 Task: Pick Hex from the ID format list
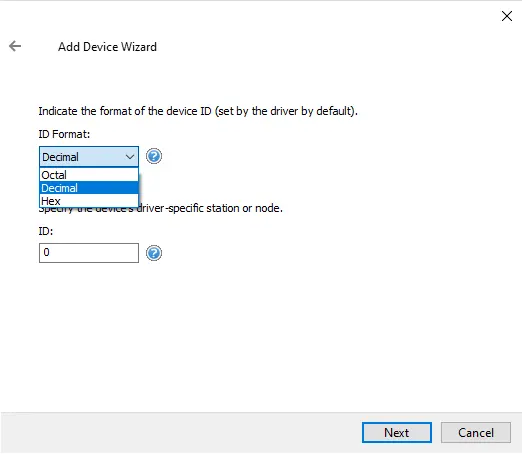click(89, 201)
